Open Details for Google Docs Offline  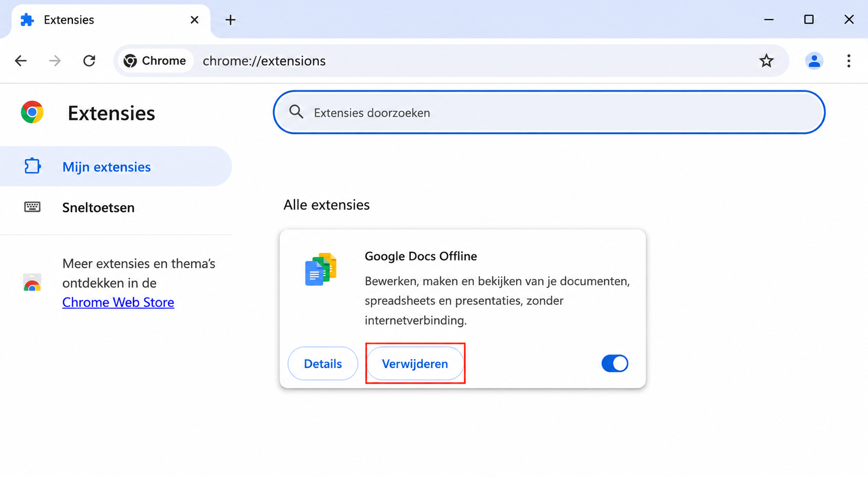click(323, 364)
